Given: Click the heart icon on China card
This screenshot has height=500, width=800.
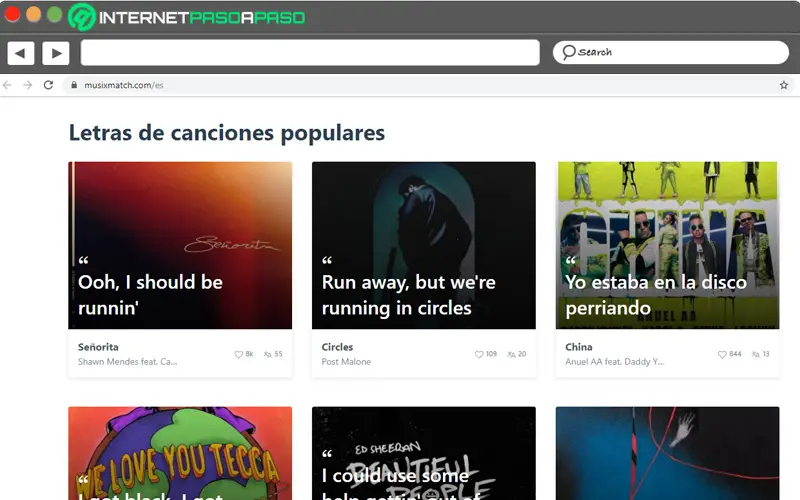Looking at the screenshot, I should pos(722,354).
